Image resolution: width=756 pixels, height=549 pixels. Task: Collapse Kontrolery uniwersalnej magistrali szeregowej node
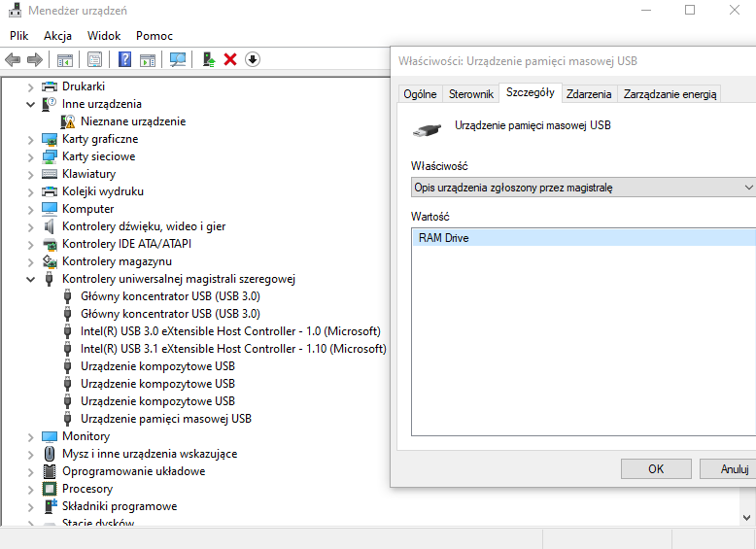point(30,279)
